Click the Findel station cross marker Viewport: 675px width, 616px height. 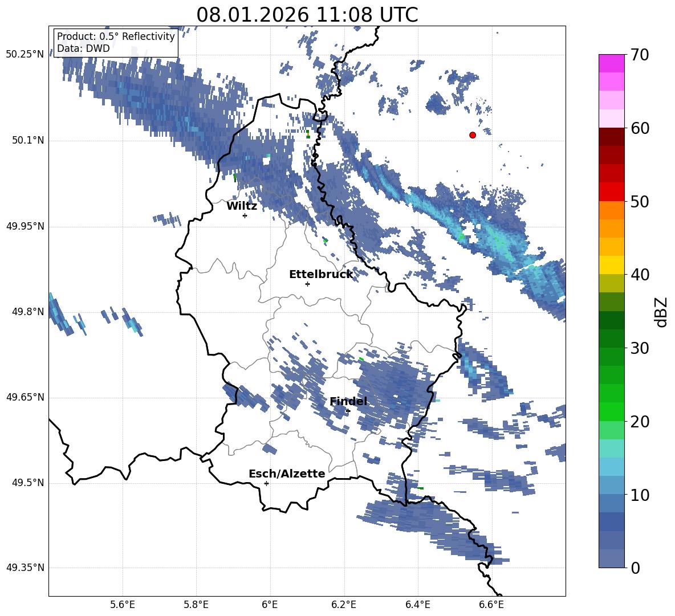[348, 411]
